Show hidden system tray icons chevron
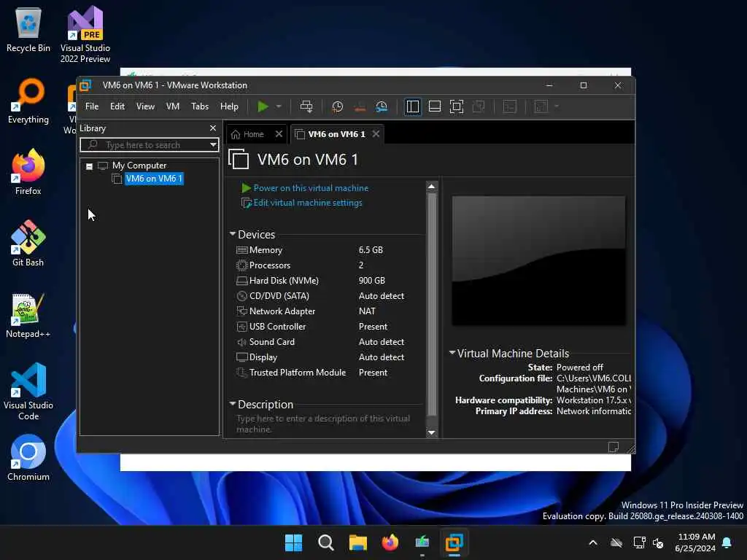The image size is (747, 560). (x=593, y=542)
